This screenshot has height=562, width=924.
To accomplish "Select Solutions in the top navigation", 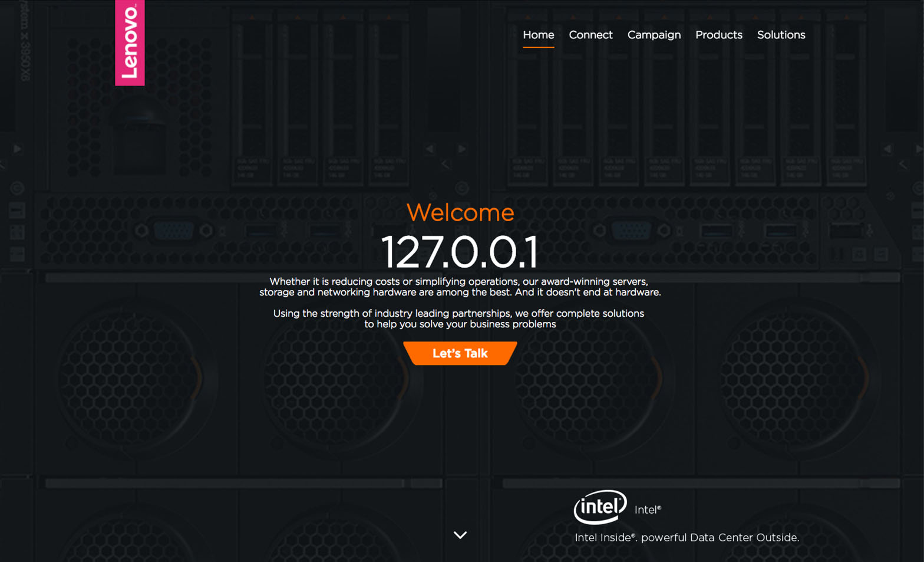I will (781, 35).
